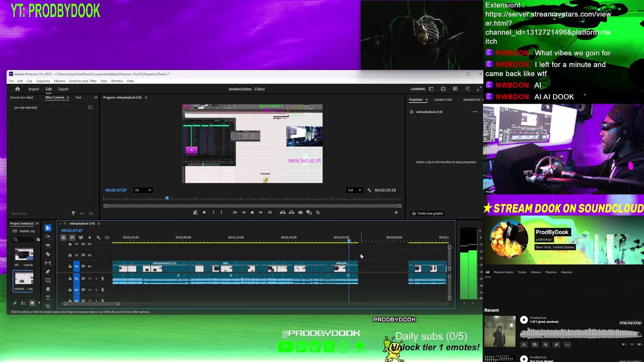Open workspaces panel icon in header

click(430, 89)
